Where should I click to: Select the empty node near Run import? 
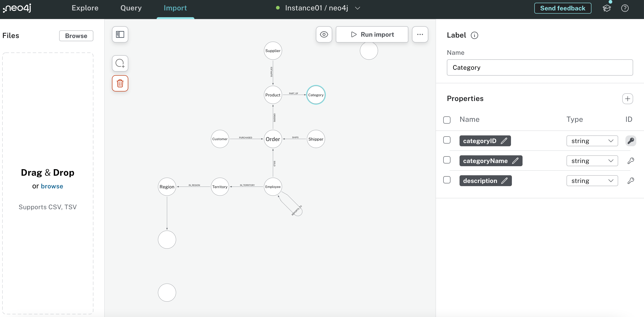point(369,51)
